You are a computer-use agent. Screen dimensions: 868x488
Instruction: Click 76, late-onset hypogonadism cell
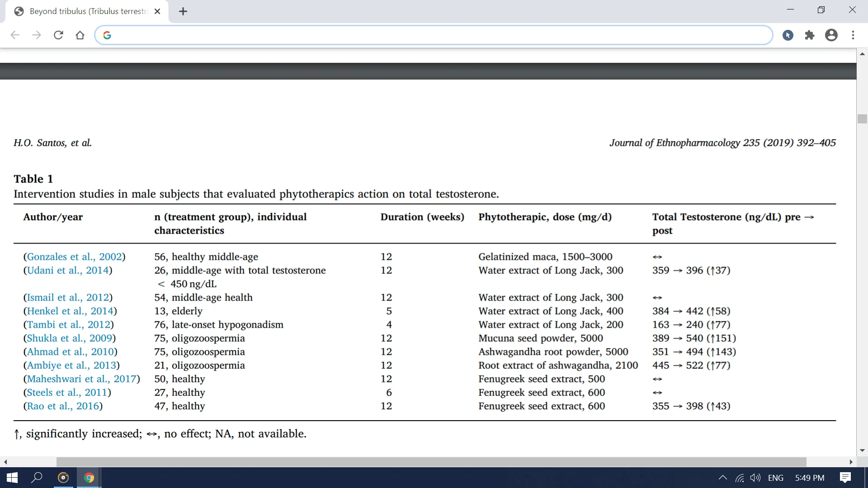(219, 324)
